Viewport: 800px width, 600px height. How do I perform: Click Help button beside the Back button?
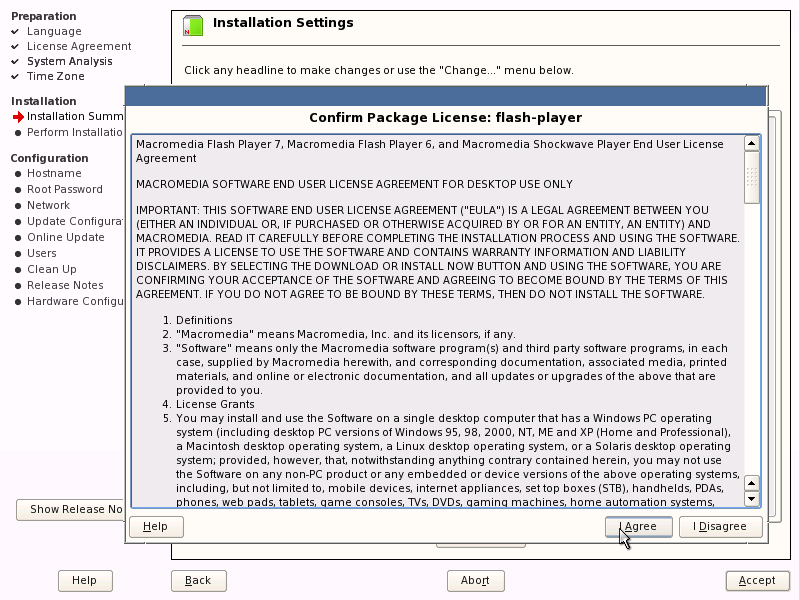pos(85,581)
